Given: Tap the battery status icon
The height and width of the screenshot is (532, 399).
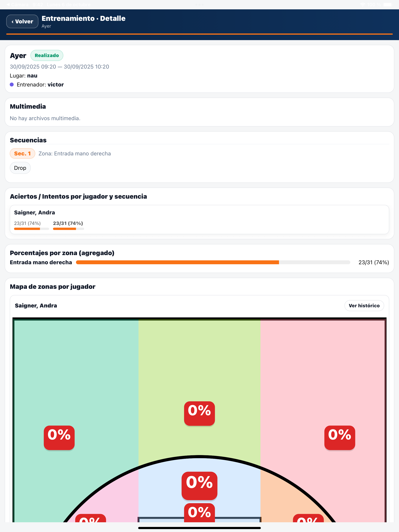Looking at the screenshot, I should tap(388, 4).
